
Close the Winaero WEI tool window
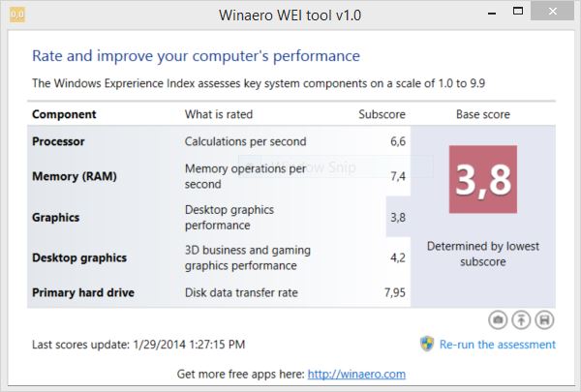552,12
